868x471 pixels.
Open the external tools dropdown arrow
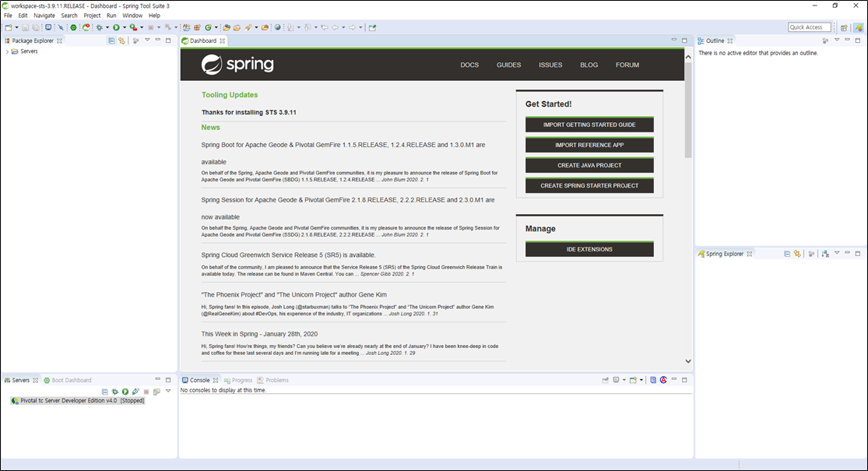coord(142,27)
